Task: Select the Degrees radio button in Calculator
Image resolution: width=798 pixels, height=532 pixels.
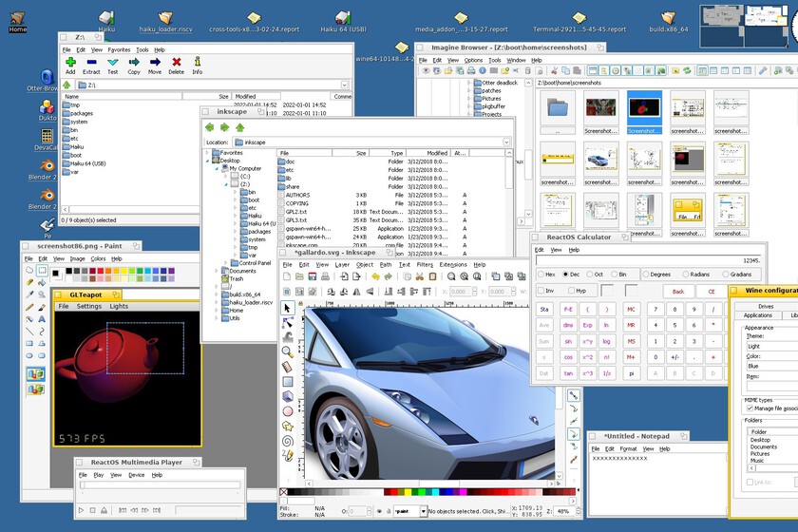Action: [x=646, y=274]
